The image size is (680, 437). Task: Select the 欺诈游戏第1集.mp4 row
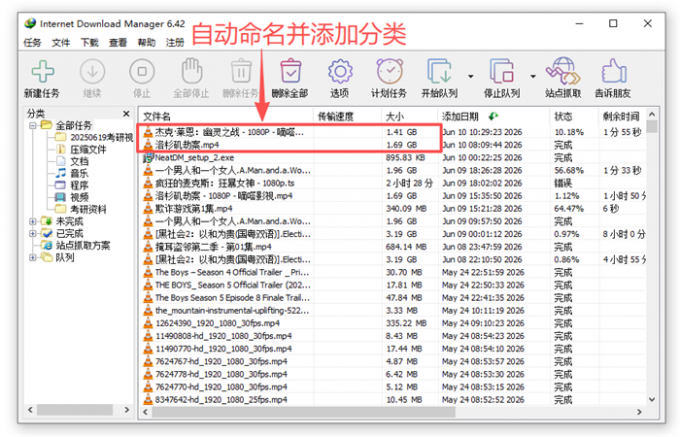[392, 209]
